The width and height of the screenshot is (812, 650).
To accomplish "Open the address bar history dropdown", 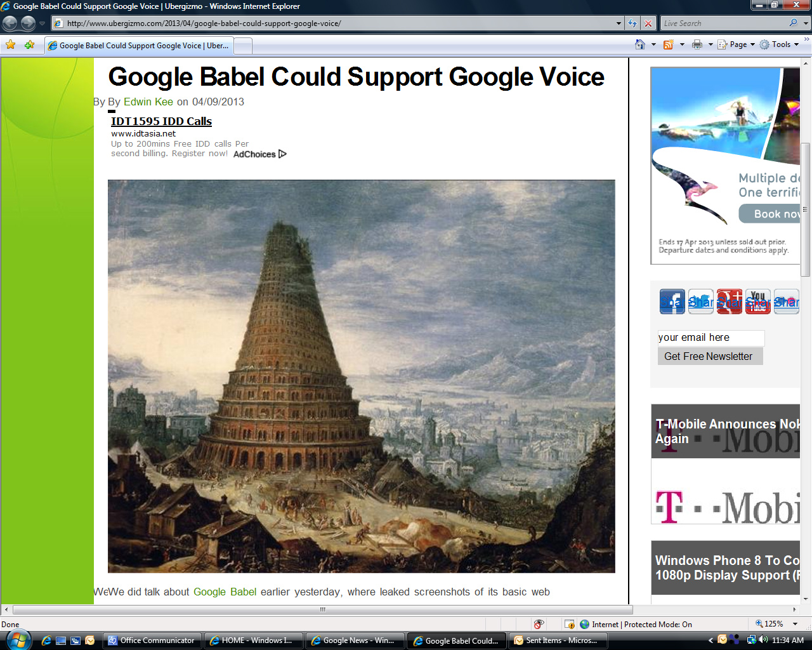I will point(619,23).
